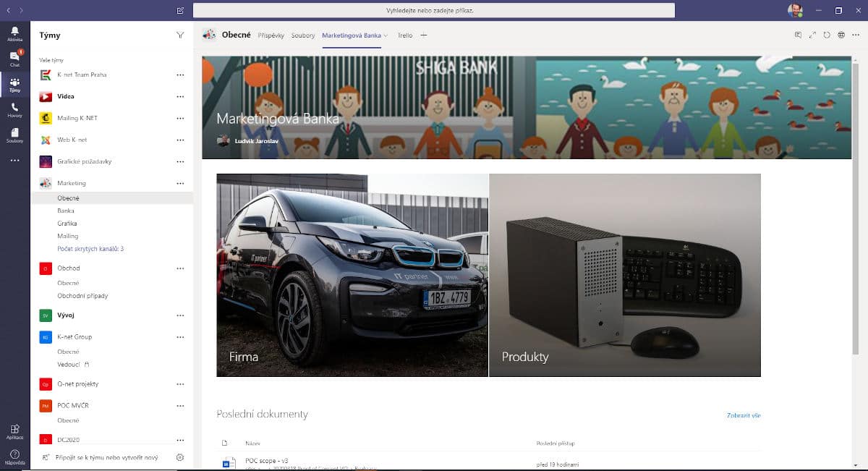Viewport: 868px width, 471px height.
Task: Open Aplikace store icon
Action: click(14, 432)
